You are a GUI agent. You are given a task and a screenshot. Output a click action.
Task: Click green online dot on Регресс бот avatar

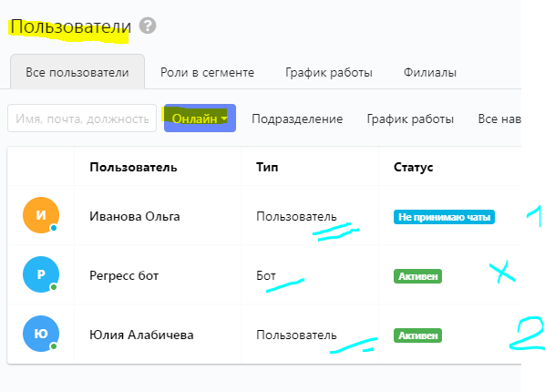point(54,287)
